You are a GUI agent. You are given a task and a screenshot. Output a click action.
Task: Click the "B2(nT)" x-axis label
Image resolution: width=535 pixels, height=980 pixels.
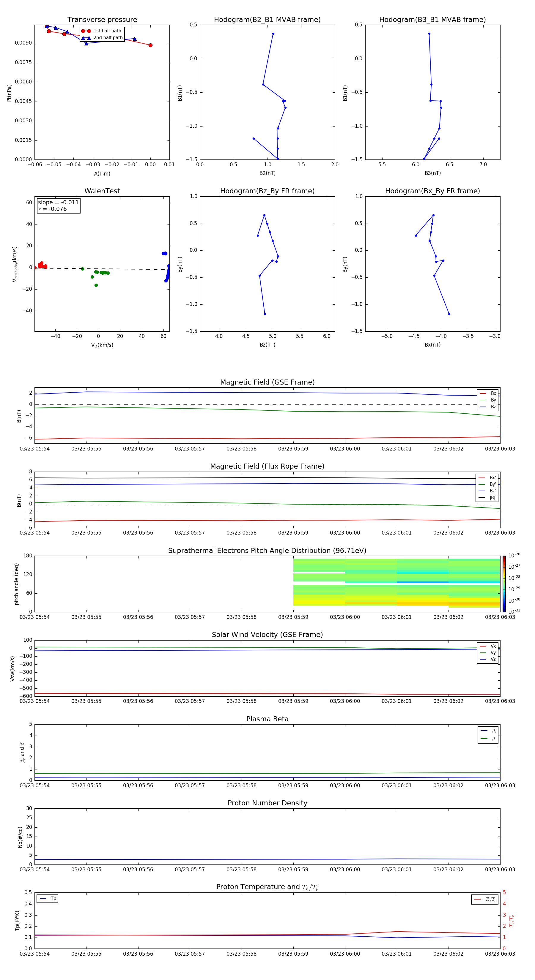coord(267,173)
